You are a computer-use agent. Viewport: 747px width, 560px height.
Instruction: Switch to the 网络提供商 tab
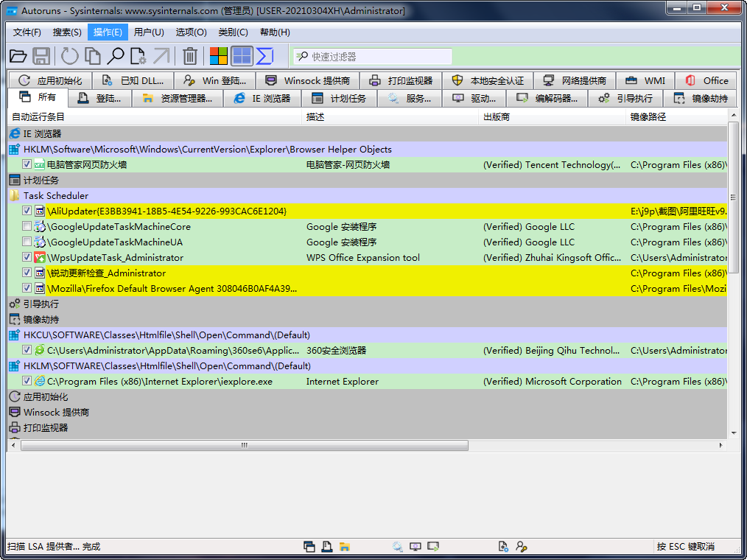575,80
